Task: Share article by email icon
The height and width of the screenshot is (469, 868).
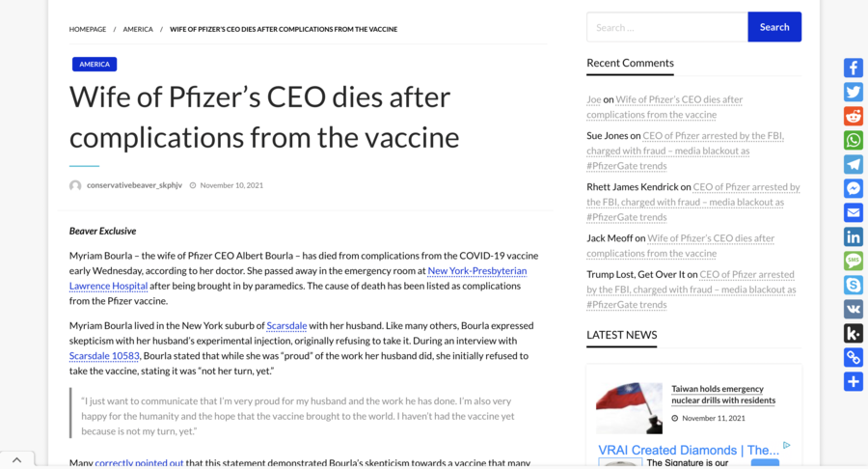Action: [854, 212]
